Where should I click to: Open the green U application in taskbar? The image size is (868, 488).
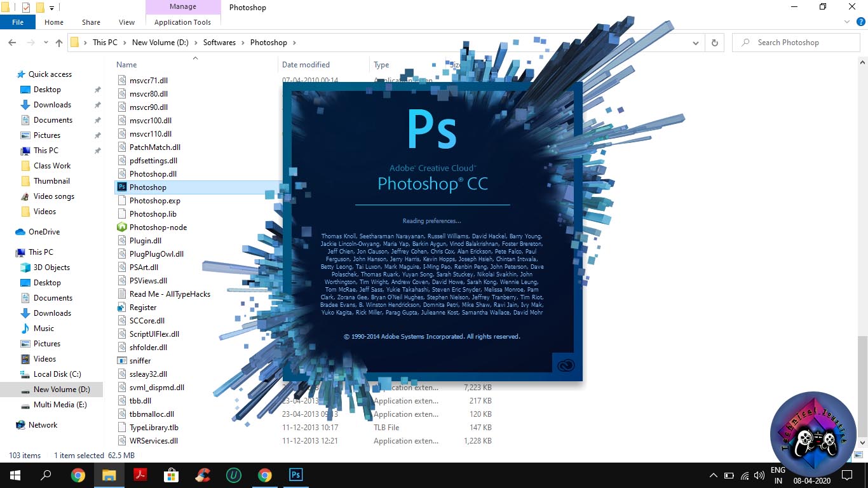(233, 475)
